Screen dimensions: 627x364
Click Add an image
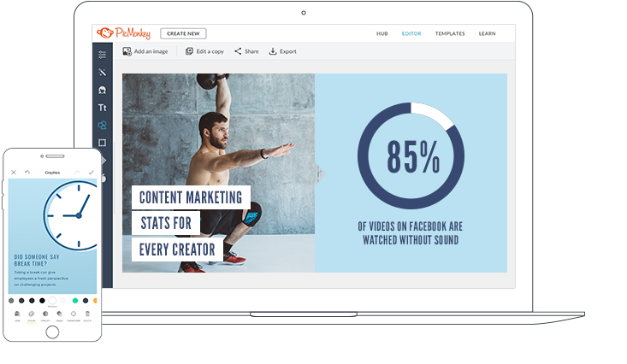pyautogui.click(x=145, y=51)
